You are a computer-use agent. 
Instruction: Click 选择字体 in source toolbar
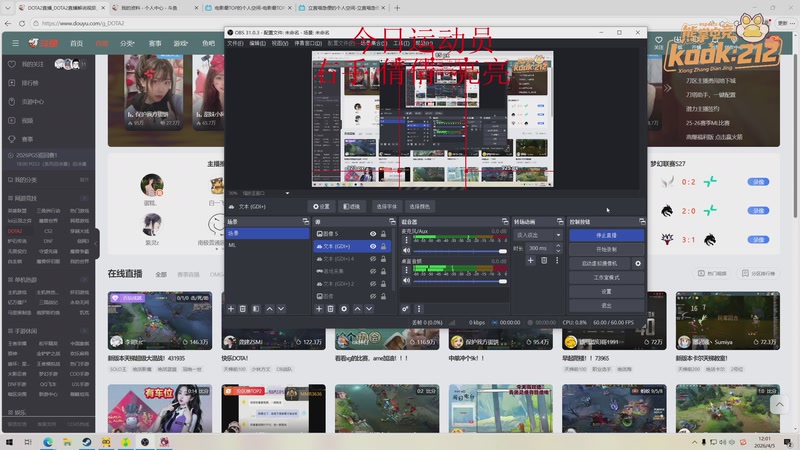coord(386,207)
